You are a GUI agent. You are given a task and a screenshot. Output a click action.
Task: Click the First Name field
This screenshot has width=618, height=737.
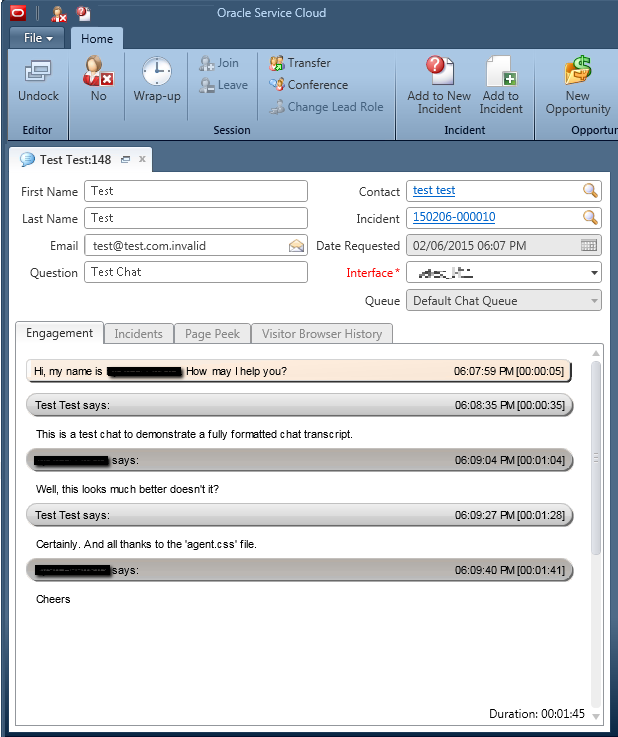tap(196, 191)
